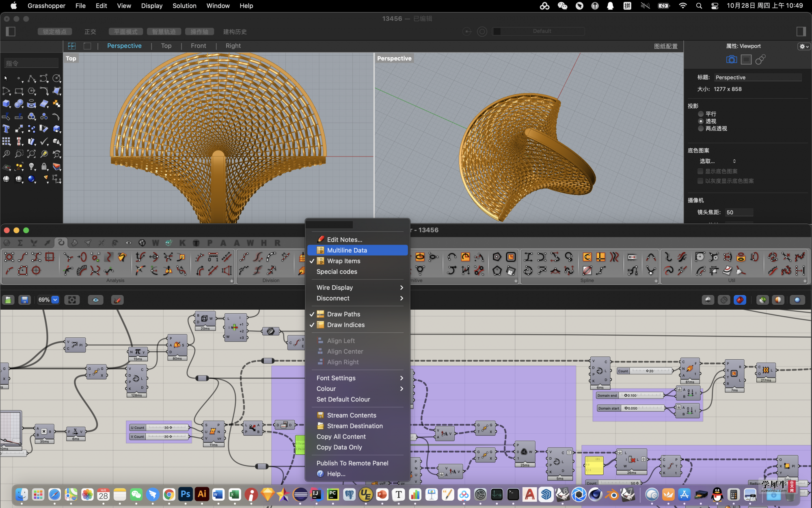
Task: Select the Divide Curve component icon
Action: tap(244, 257)
